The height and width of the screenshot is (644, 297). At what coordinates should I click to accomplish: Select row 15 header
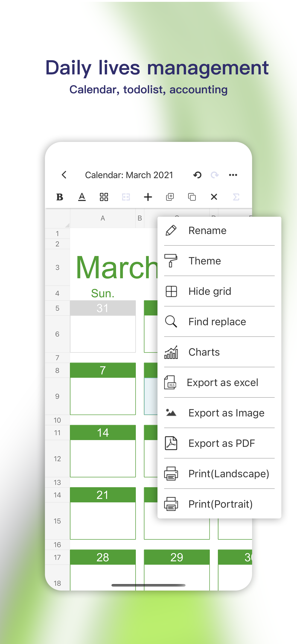[x=58, y=521]
